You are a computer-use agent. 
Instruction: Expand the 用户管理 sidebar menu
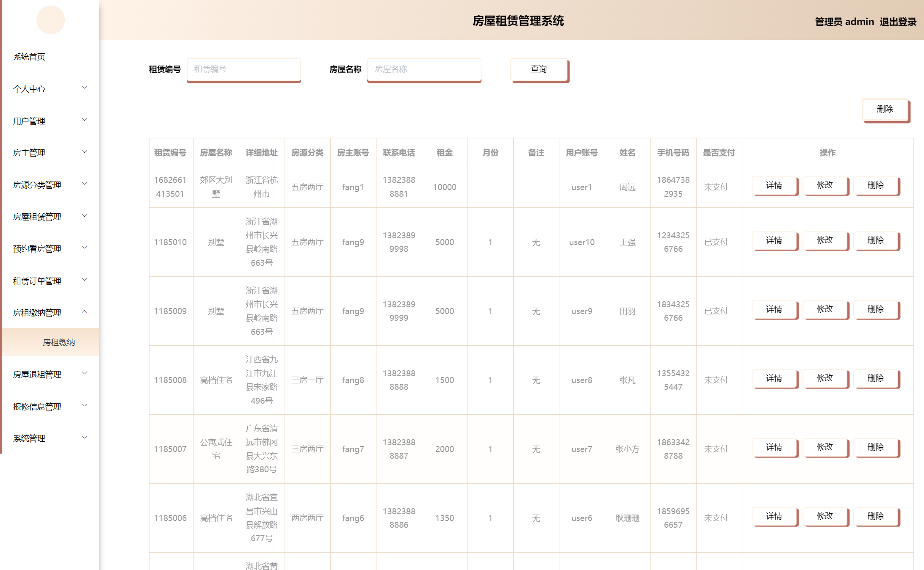pyautogui.click(x=29, y=121)
